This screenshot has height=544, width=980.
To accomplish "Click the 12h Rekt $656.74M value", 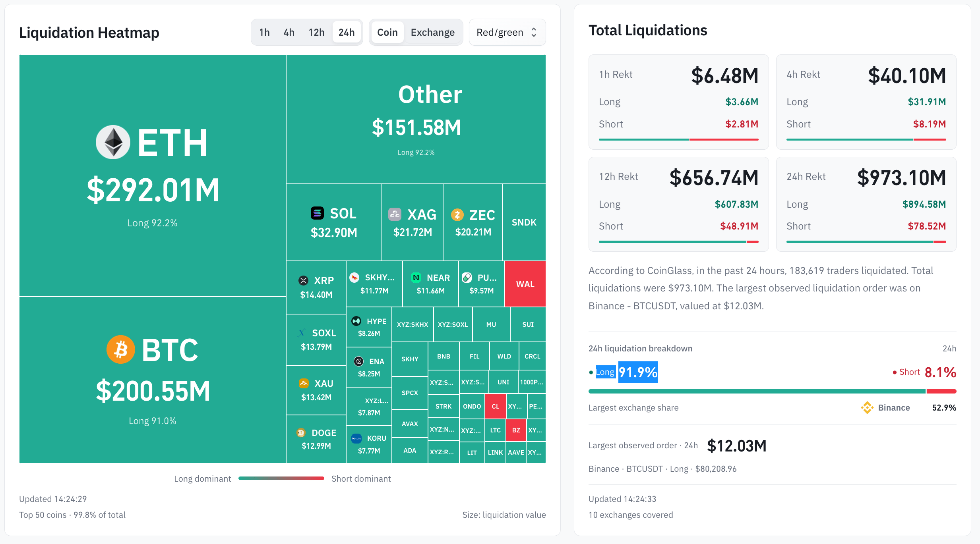I will (x=714, y=177).
